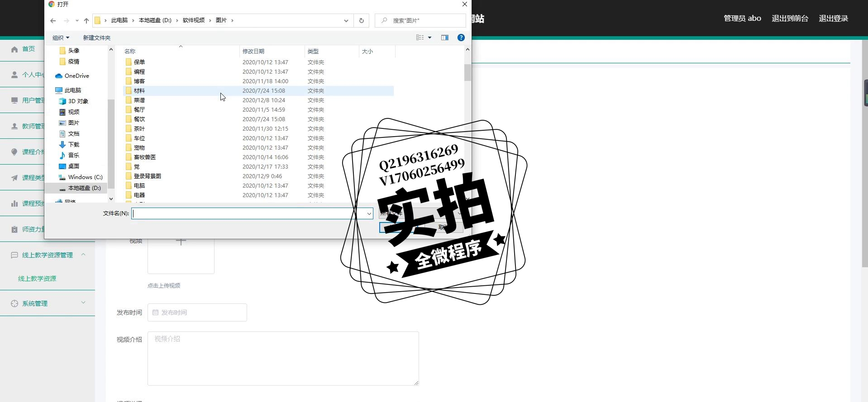Select the 材料 folder
The width and height of the screenshot is (868, 402).
(258, 91)
